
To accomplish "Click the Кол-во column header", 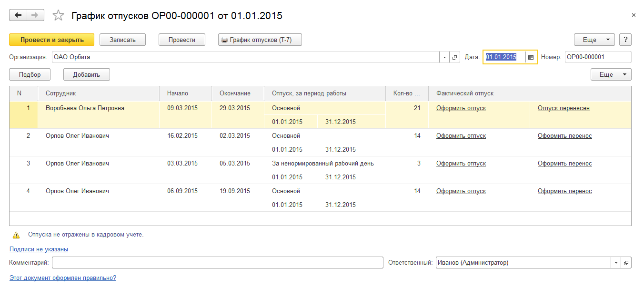I will pyautogui.click(x=407, y=93).
